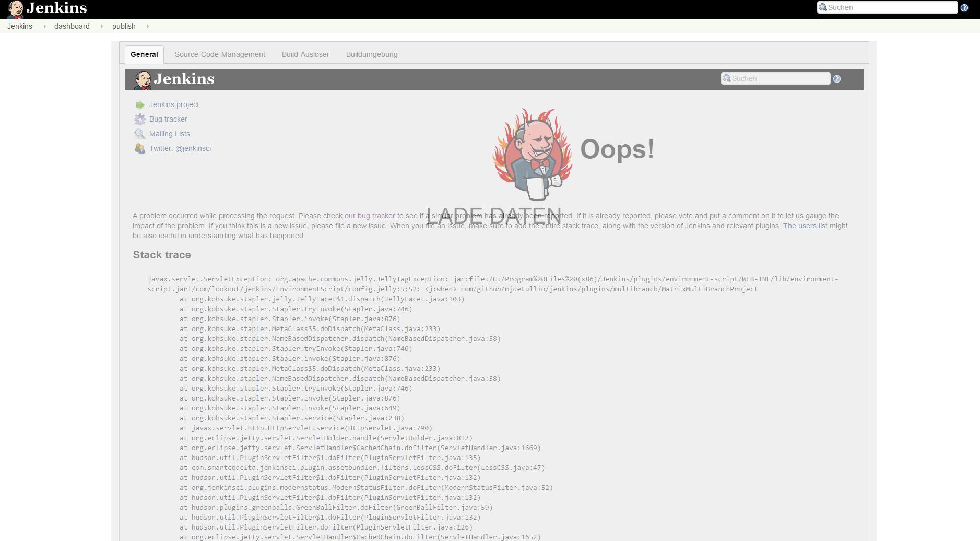Click the green arrow icon beside Jenkins project
Screen dimensions: 980x541
pyautogui.click(x=139, y=105)
